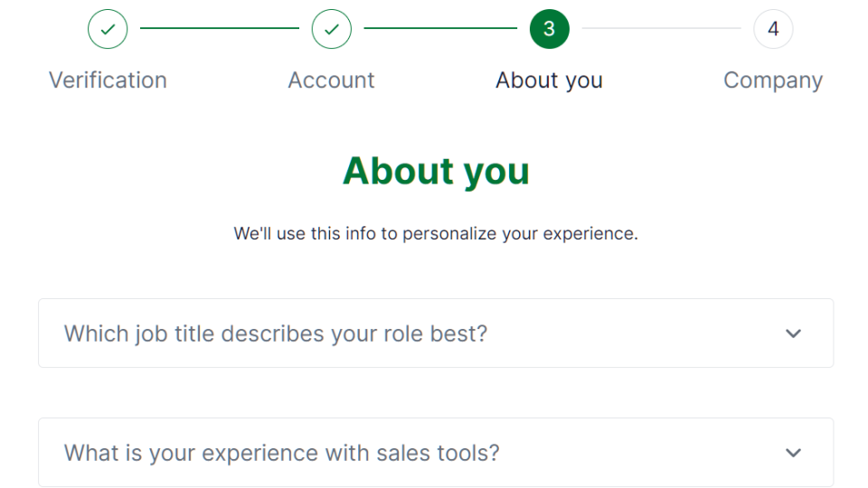
Task: Go to the Company step label
Action: (x=773, y=80)
